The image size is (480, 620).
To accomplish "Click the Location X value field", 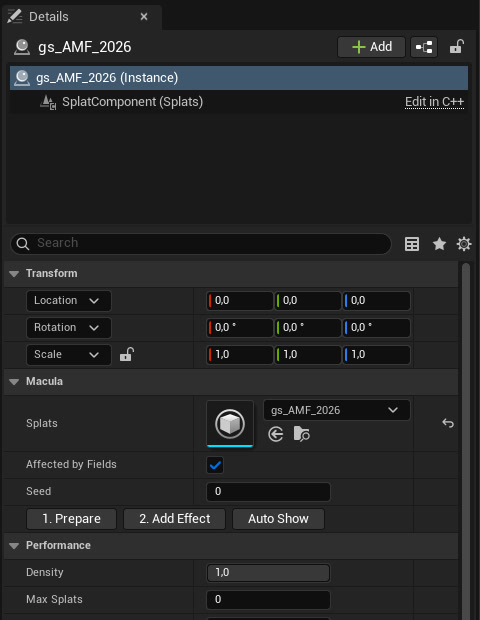I will 240,301.
